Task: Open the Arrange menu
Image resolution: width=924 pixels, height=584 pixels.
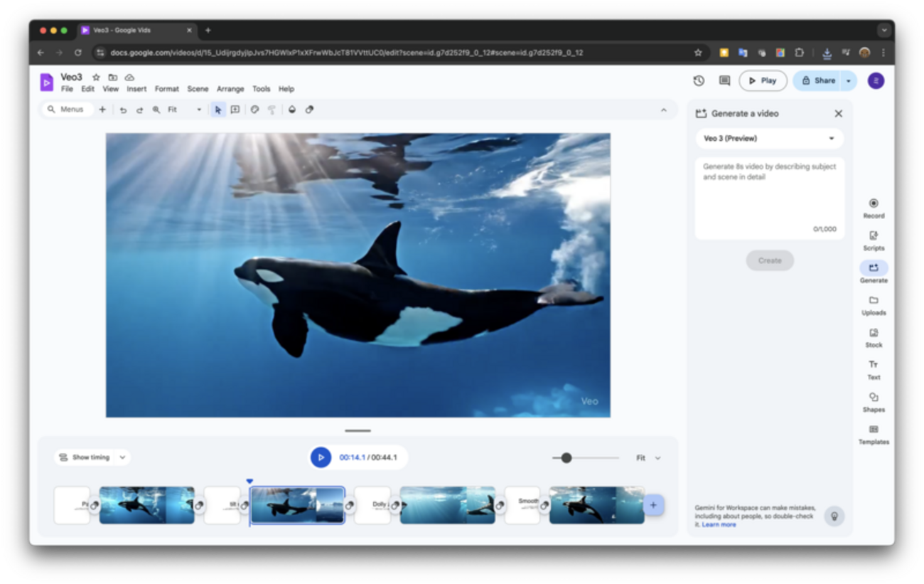Action: (x=230, y=90)
